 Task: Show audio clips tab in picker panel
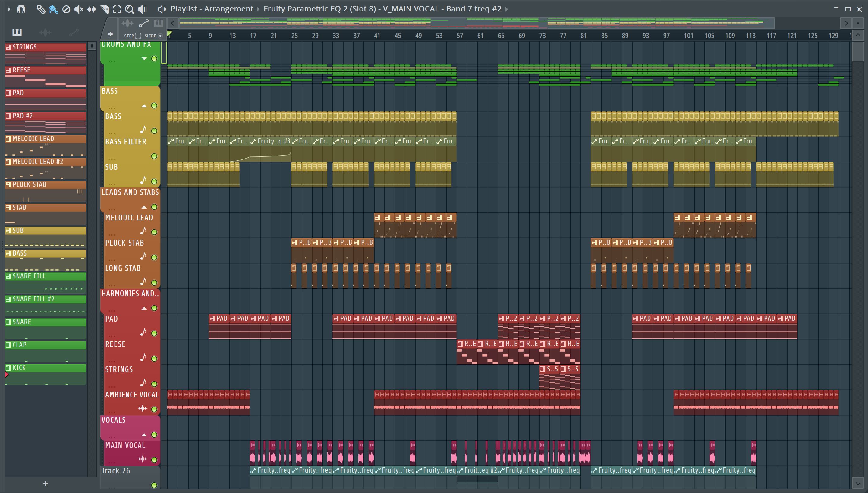pos(46,32)
